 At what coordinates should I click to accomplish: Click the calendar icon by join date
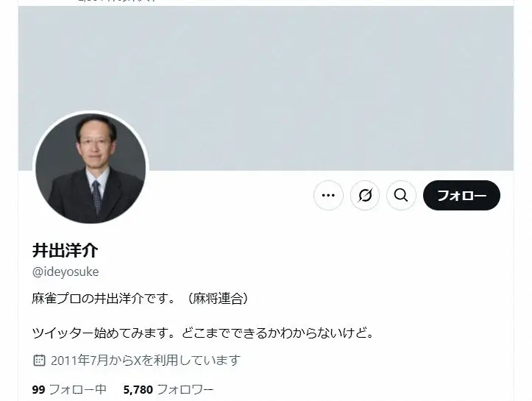(x=39, y=360)
